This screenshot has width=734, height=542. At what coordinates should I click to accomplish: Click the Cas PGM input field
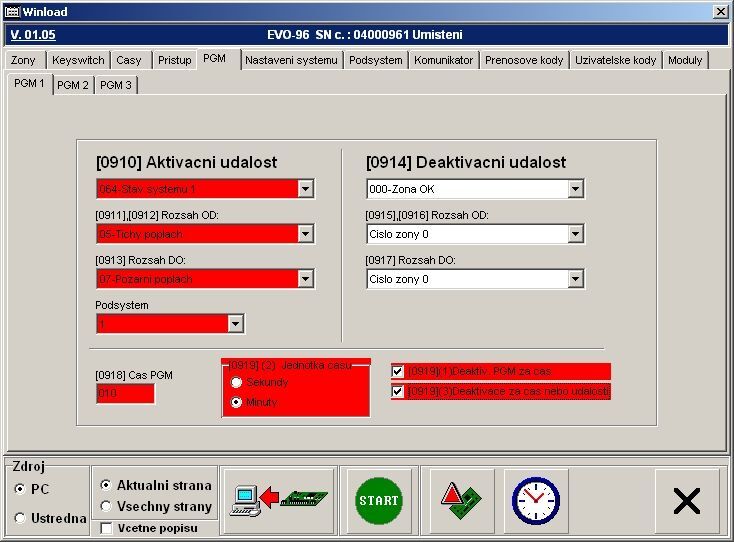(x=125, y=394)
